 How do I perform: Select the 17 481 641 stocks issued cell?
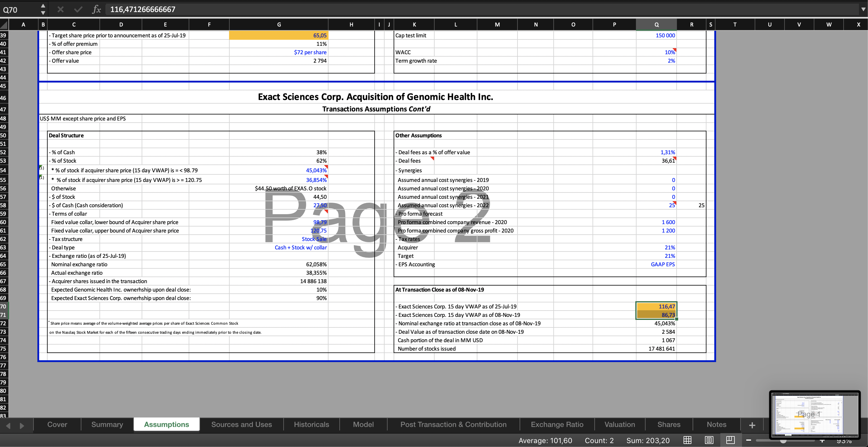pyautogui.click(x=656, y=349)
